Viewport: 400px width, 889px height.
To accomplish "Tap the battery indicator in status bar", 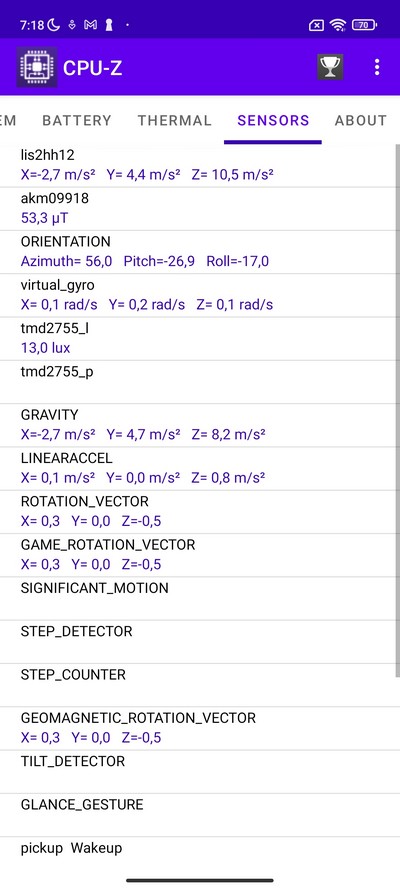I will pyautogui.click(x=364, y=24).
